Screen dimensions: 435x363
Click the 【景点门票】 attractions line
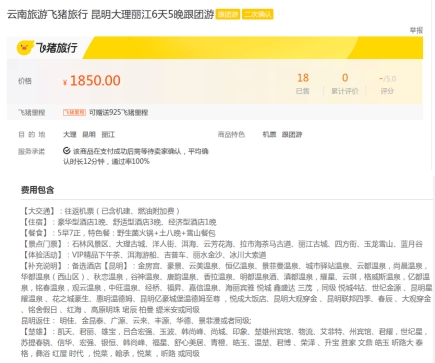222,244
